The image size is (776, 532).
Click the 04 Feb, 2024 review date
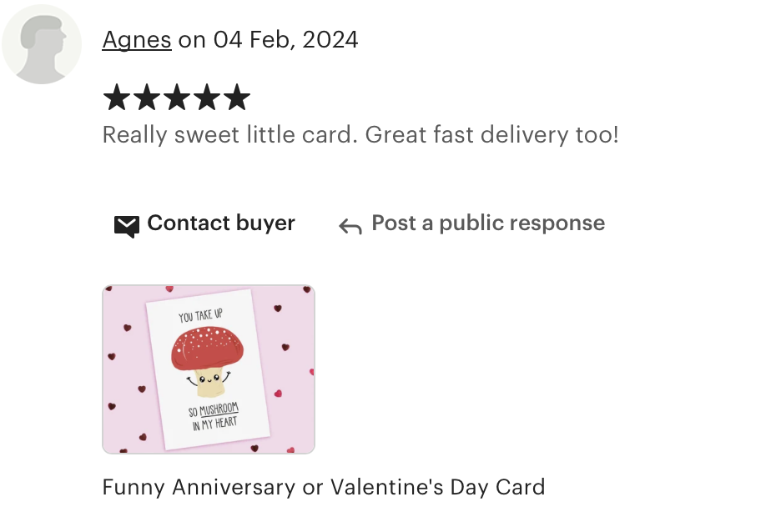click(285, 40)
